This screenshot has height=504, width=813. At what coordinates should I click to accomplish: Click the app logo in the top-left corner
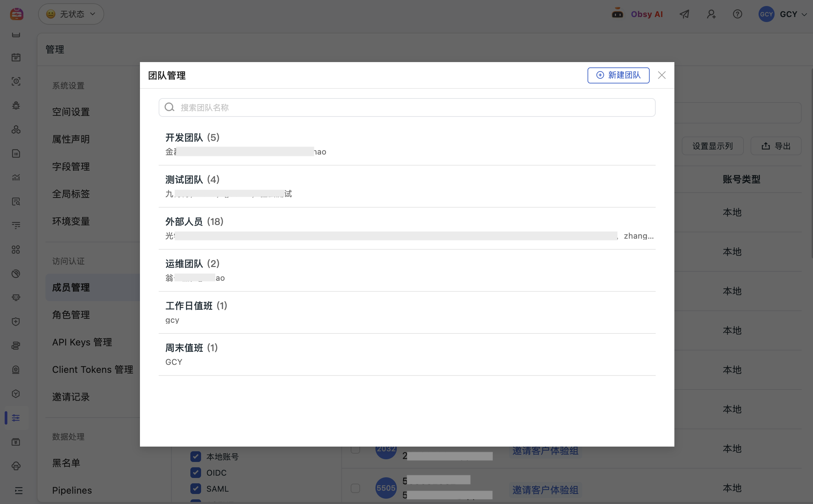[16, 14]
